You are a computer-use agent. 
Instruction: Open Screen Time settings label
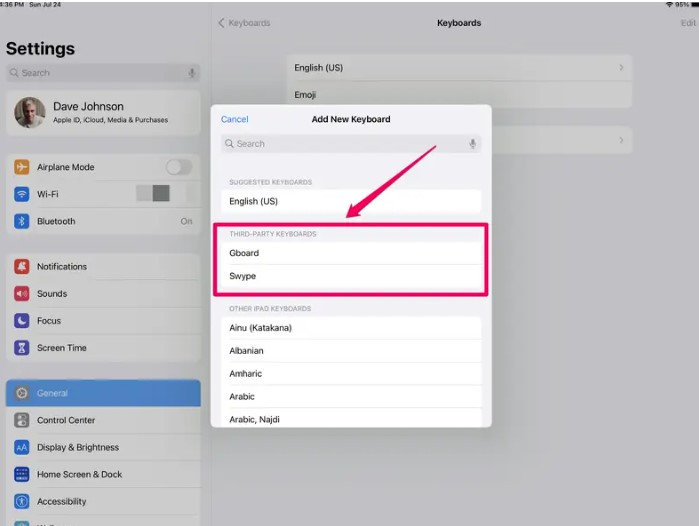click(x=62, y=348)
